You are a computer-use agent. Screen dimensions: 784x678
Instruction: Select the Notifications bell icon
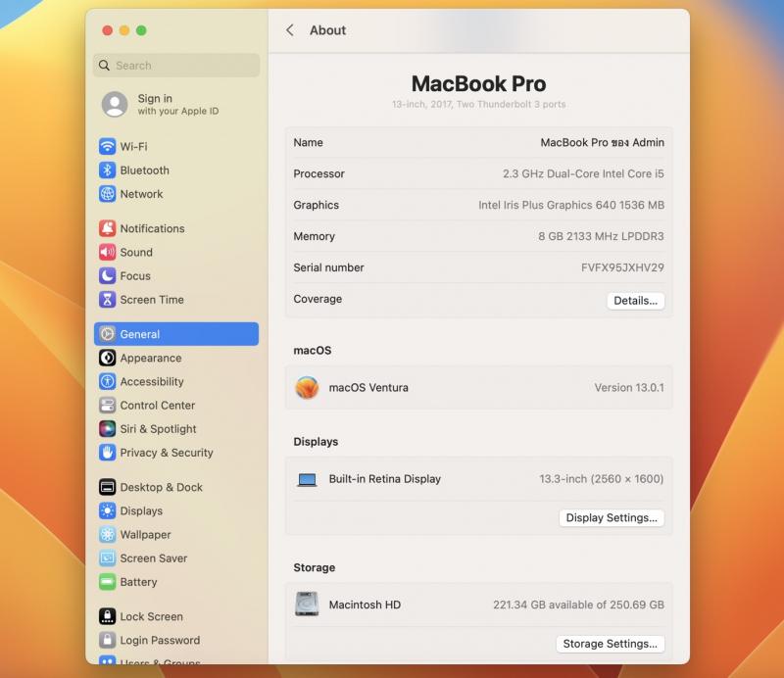[x=108, y=228]
